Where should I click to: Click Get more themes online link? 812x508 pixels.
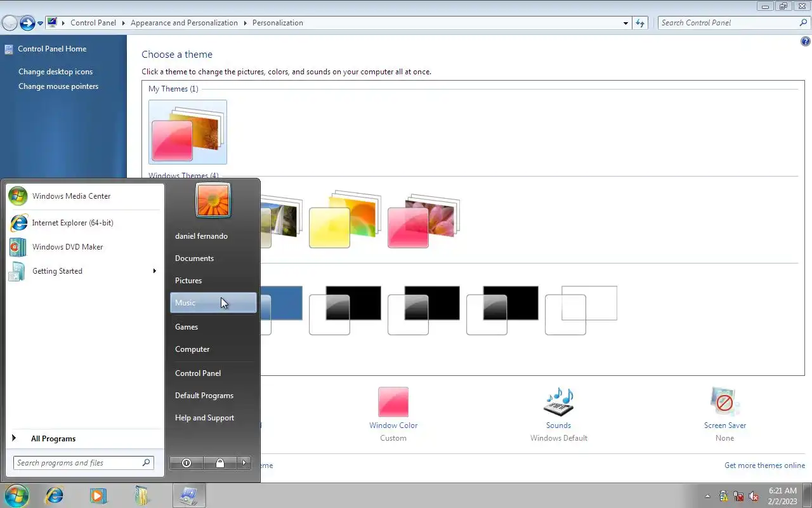(x=764, y=465)
